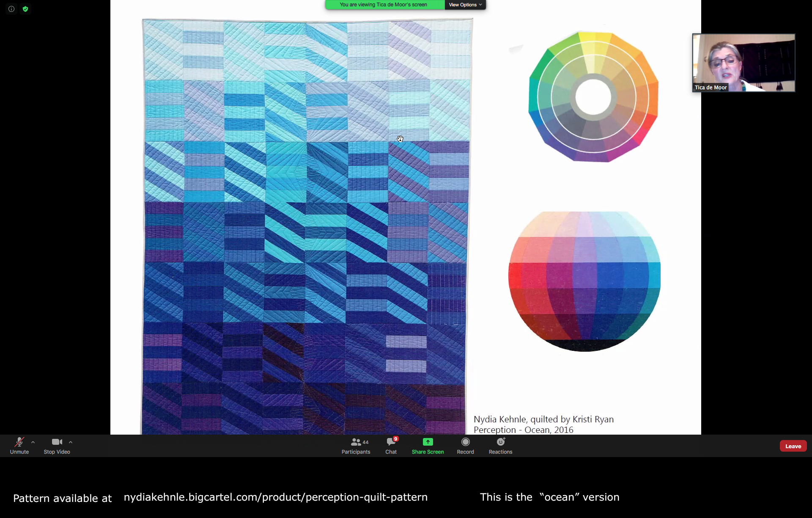Click the 'You are viewing Tica de Moor's screen' banner

click(385, 5)
